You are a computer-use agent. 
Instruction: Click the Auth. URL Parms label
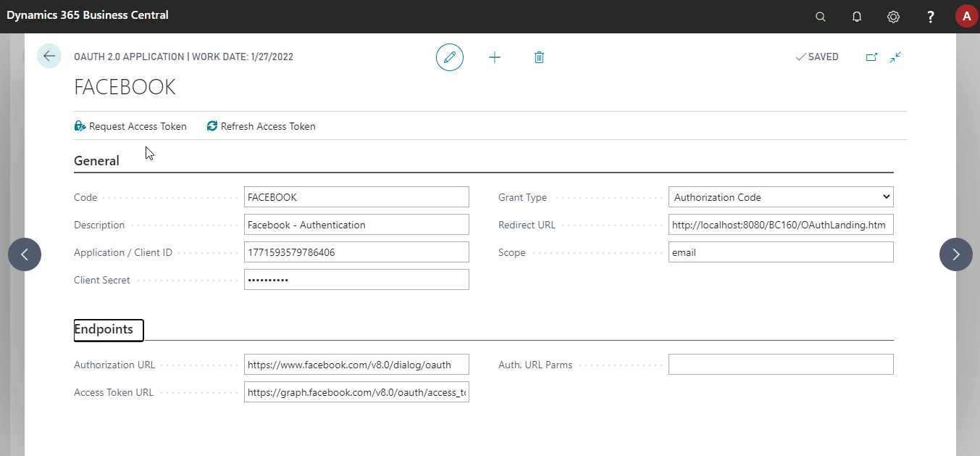535,365
